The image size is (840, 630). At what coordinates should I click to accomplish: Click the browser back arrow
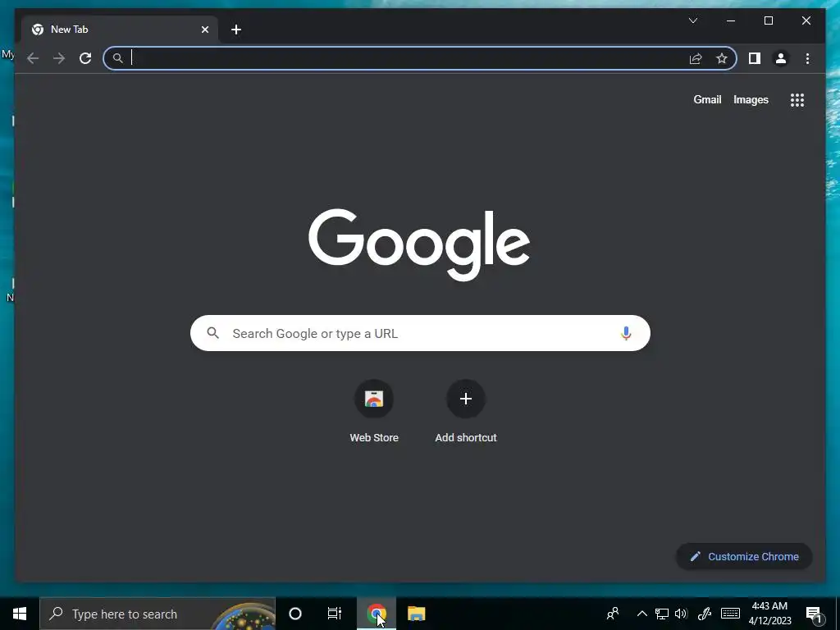point(33,58)
